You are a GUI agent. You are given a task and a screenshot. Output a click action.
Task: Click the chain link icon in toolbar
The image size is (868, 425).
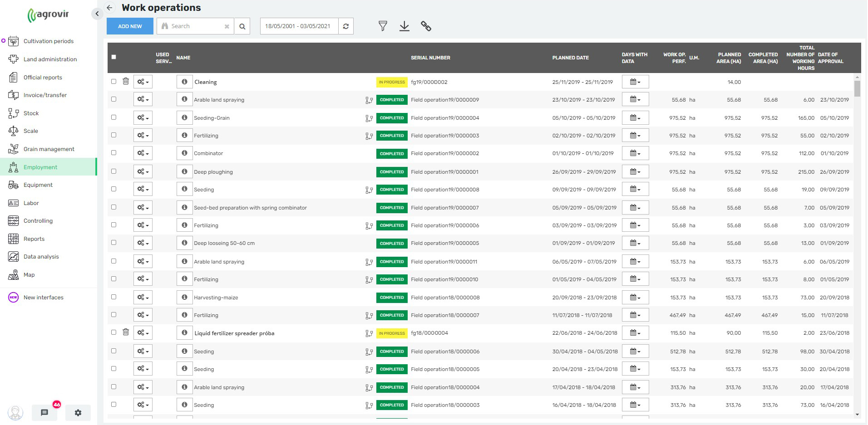[x=426, y=26]
